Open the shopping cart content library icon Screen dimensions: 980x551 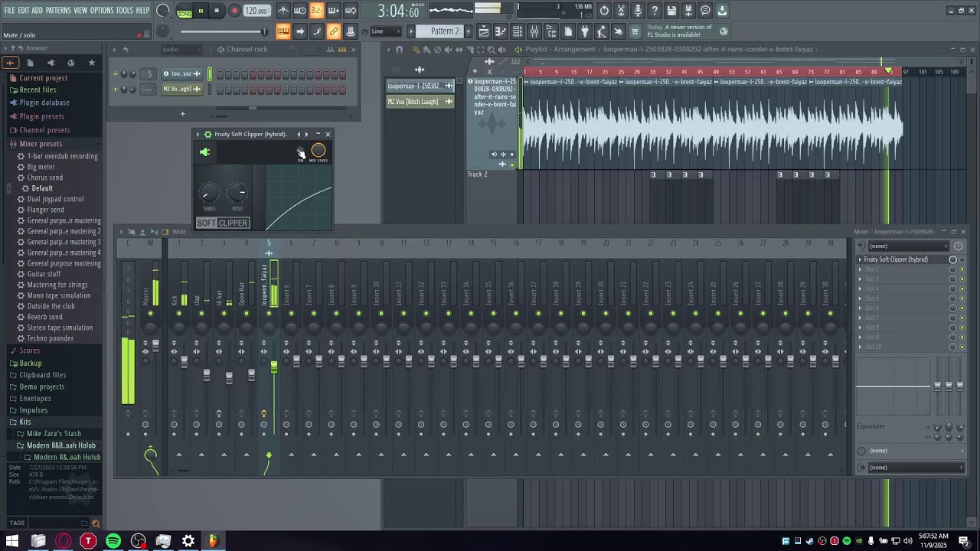[x=635, y=31]
